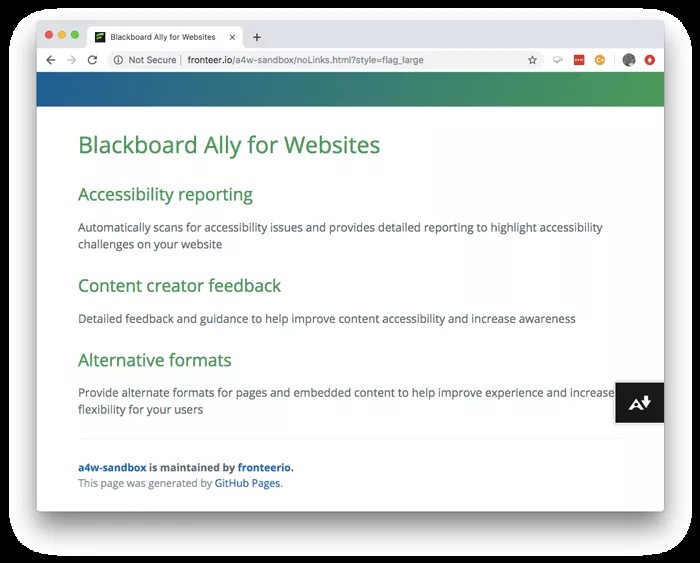This screenshot has width=700, height=563.
Task: Click the cast screen icon in toolbar
Action: click(x=557, y=60)
